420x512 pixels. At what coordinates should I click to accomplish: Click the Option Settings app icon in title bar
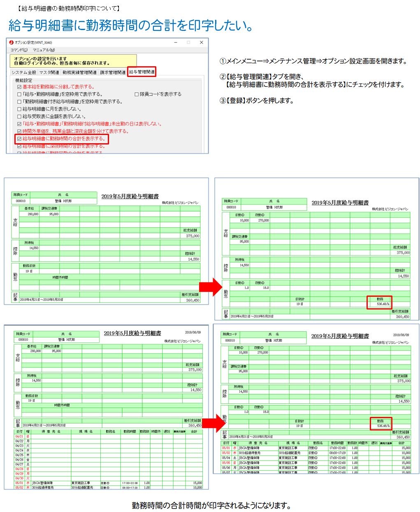coord(11,42)
